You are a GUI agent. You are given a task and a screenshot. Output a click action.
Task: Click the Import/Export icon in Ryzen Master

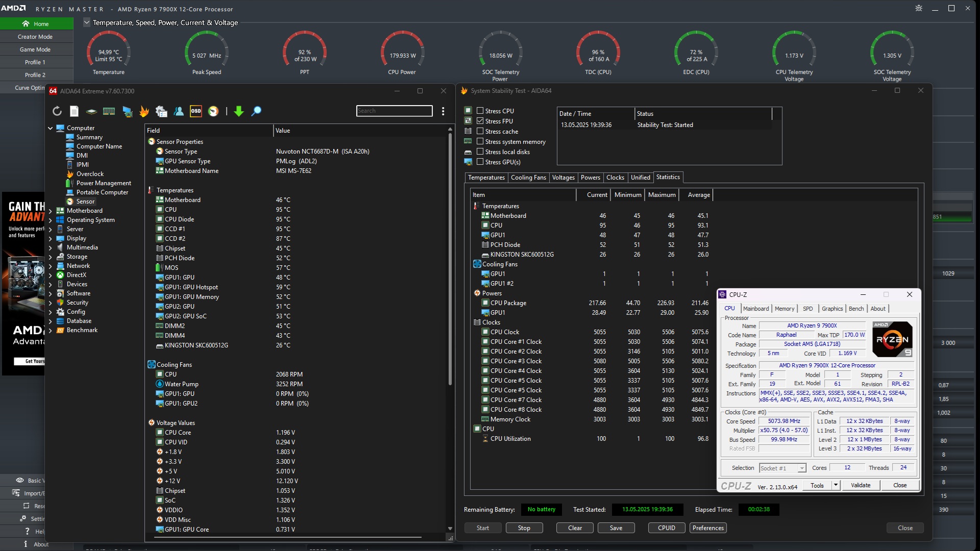(16, 493)
